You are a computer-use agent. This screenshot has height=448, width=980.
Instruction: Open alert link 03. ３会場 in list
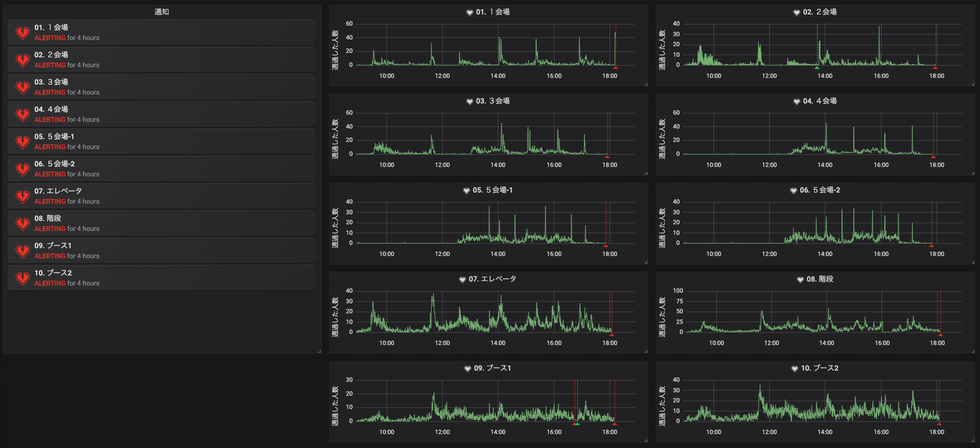pos(51,82)
